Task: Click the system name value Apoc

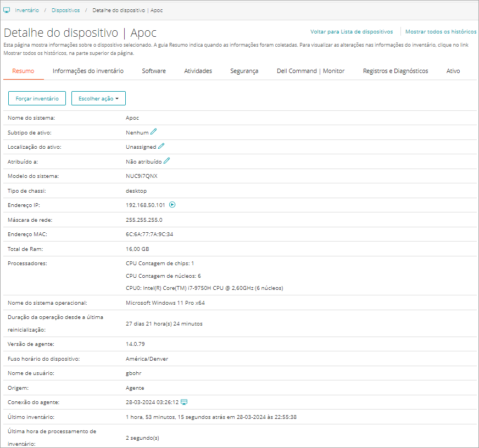Action: coord(132,118)
